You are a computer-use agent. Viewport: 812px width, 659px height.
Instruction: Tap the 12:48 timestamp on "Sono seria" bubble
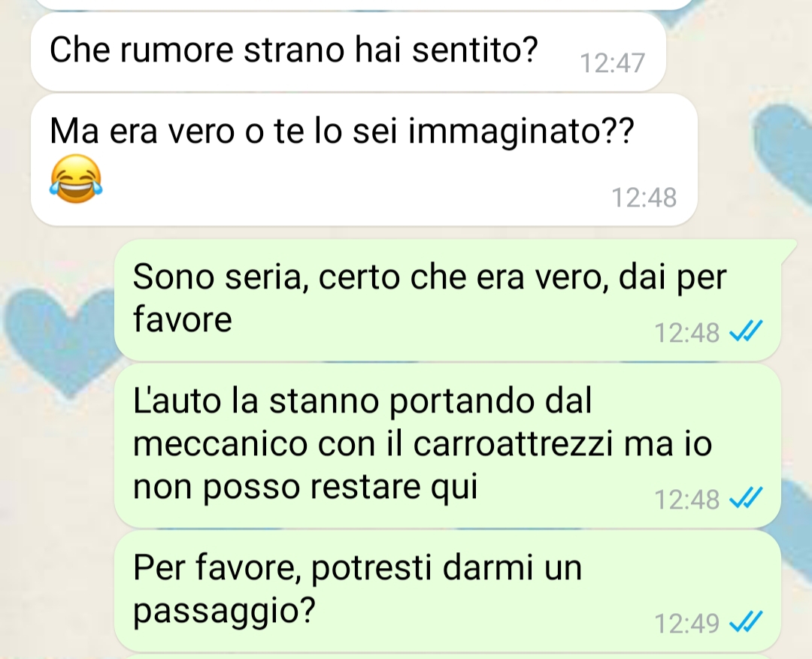[686, 332]
